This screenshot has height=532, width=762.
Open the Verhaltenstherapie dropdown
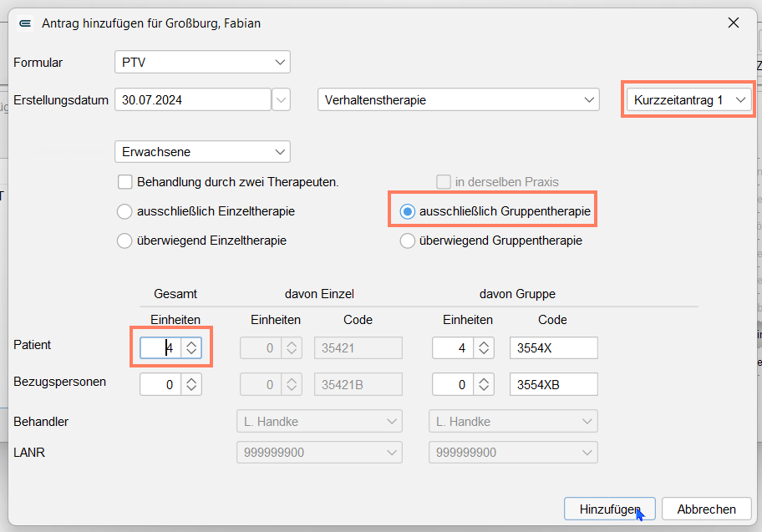point(458,99)
